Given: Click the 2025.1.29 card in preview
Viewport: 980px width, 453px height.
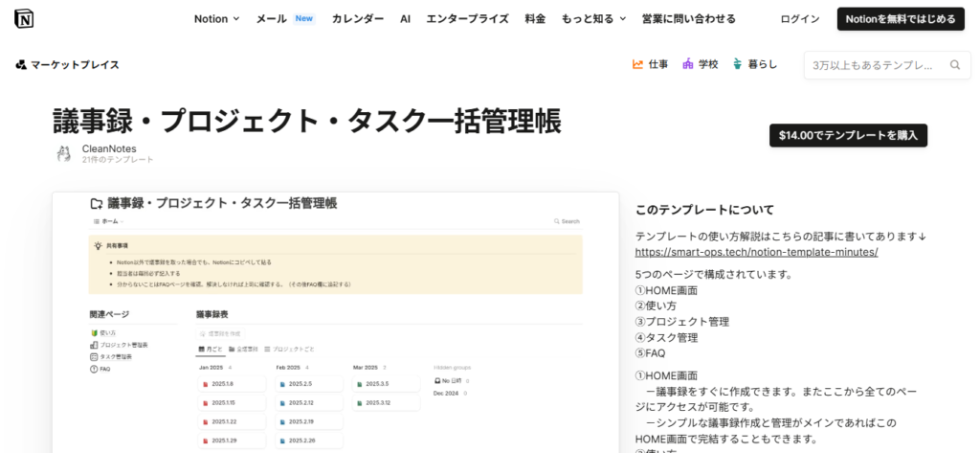Looking at the screenshot, I should (x=232, y=442).
